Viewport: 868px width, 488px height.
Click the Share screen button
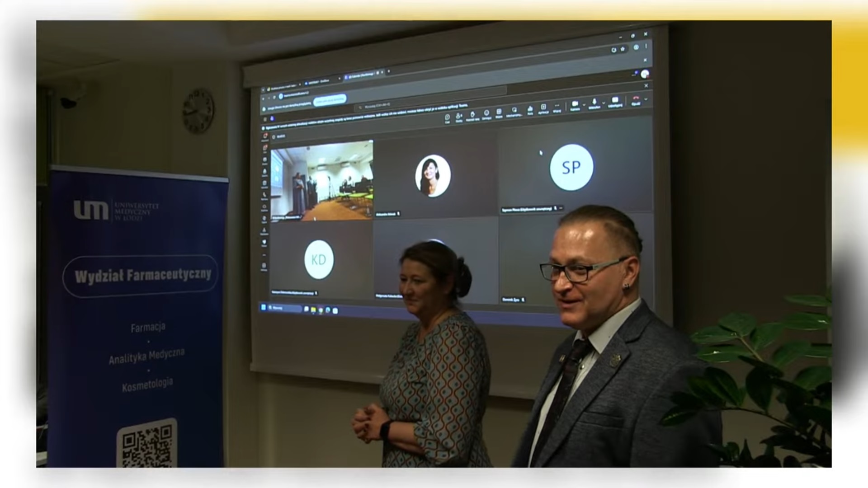[x=615, y=100]
